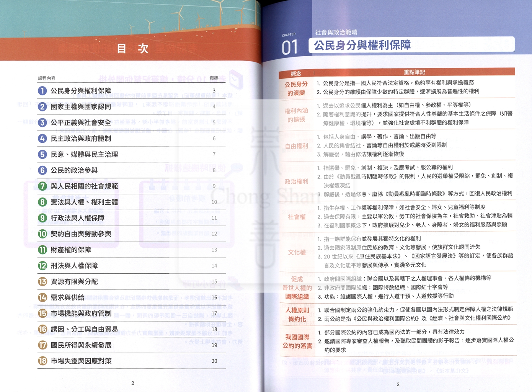
Task: Click the footer page number 2
Action: [x=133, y=383]
